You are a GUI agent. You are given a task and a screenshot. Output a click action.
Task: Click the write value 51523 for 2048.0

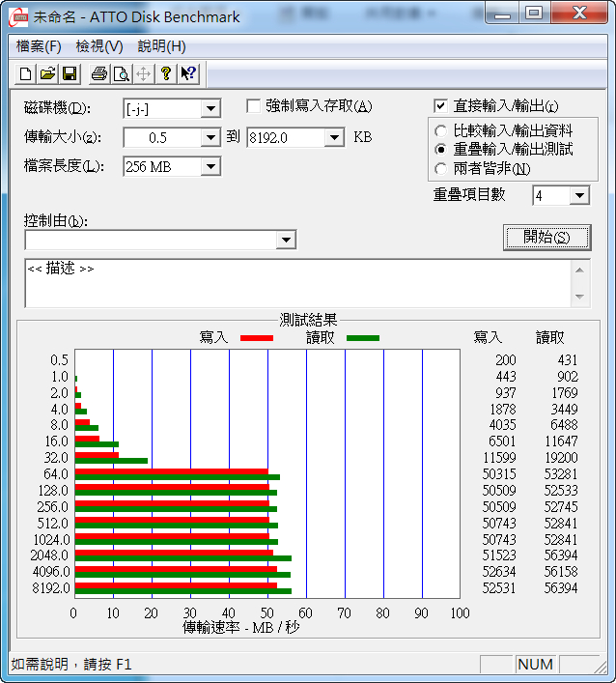click(x=499, y=555)
